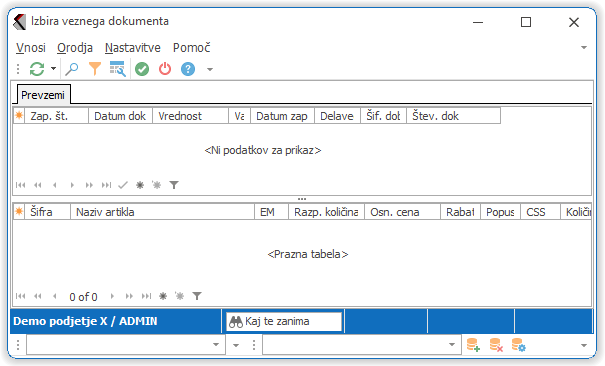Sort by Datum dok column
Image resolution: width=605 pixels, height=366 pixels.
coord(120,116)
